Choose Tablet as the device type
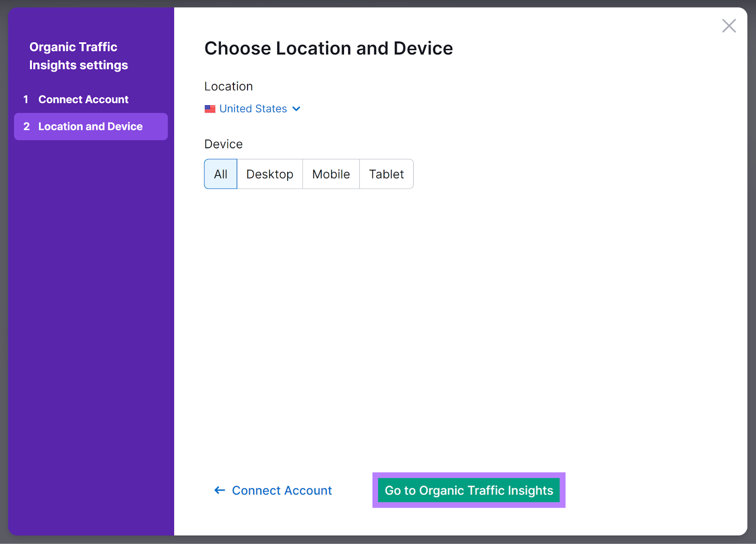Viewport: 756px width, 544px height. pos(387,174)
